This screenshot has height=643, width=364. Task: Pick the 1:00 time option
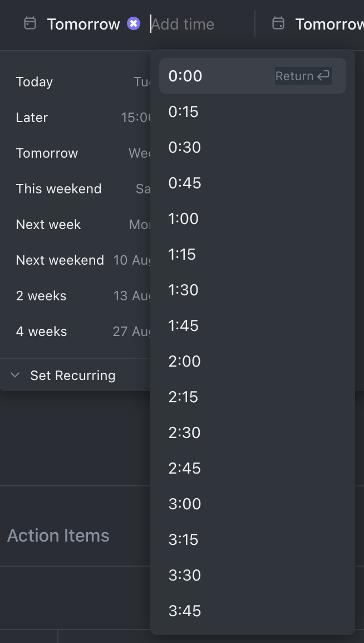[x=184, y=219]
